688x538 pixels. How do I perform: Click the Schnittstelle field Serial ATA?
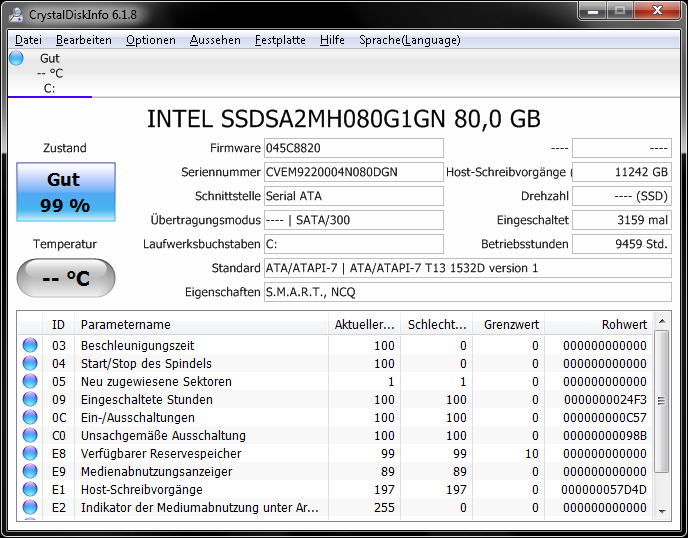coord(354,196)
